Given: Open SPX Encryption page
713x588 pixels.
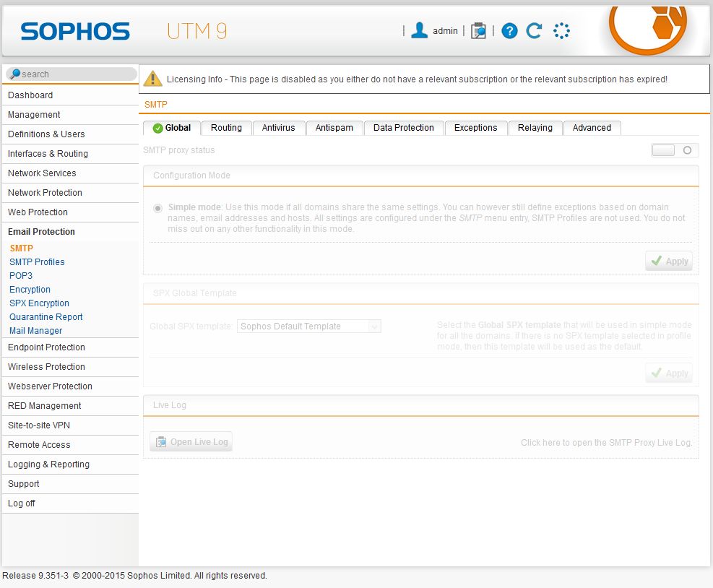Looking at the screenshot, I should 39,303.
